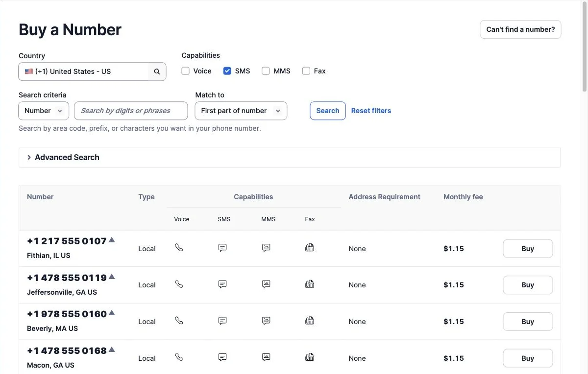Uncheck the SMS capability checkbox

pyautogui.click(x=227, y=71)
